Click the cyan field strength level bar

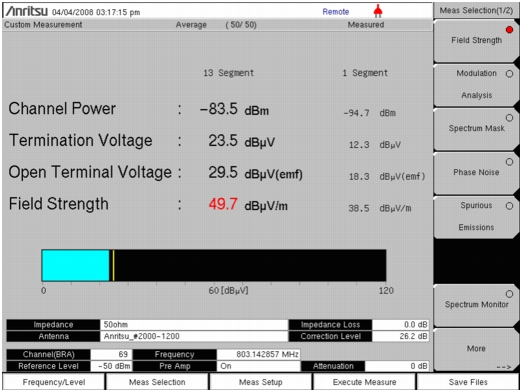(76, 265)
